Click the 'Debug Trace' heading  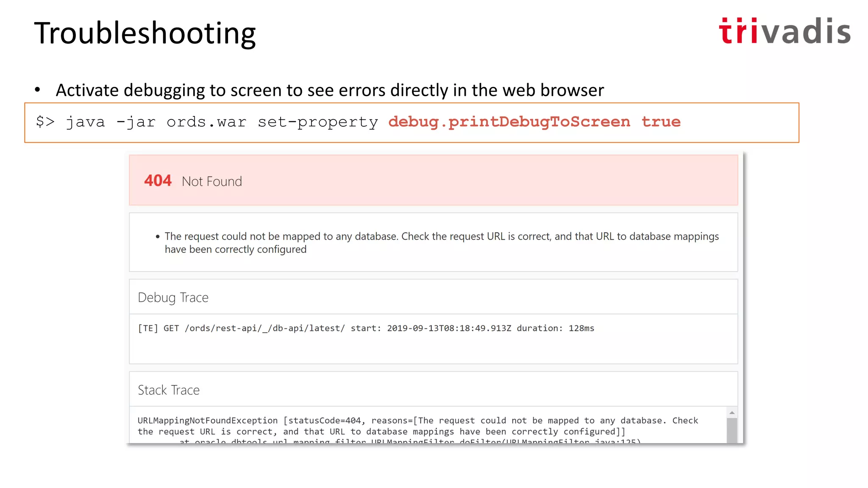(x=173, y=297)
